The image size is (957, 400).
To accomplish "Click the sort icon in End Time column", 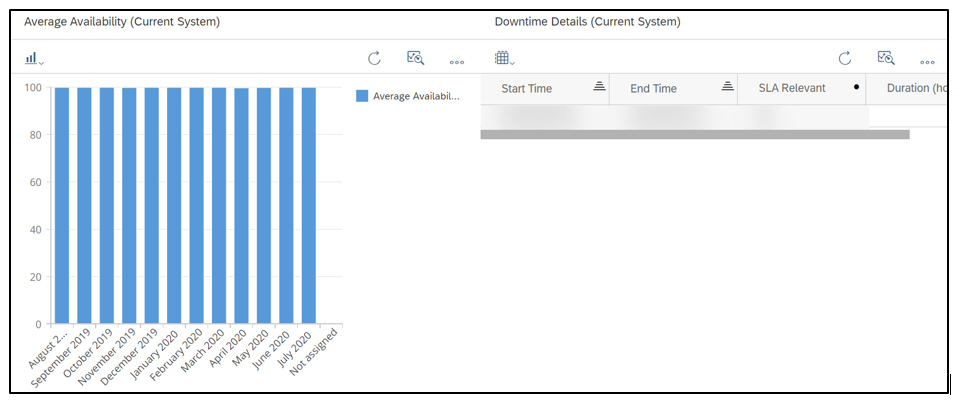I will click(x=727, y=87).
